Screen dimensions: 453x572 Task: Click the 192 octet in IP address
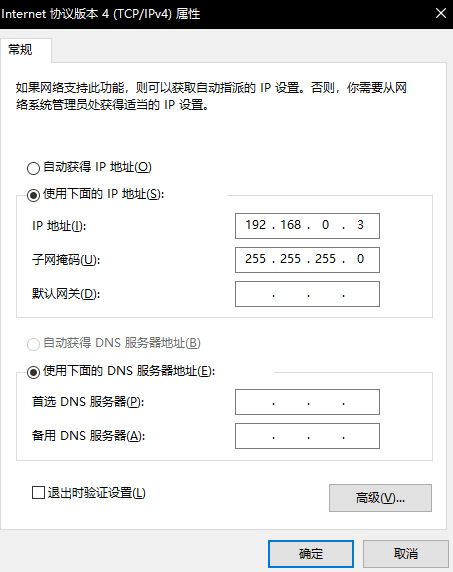pos(255,225)
